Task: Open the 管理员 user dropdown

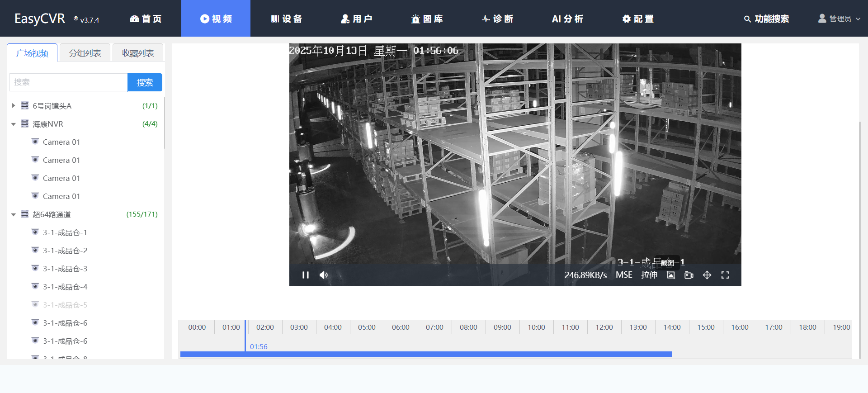Action: pos(840,19)
